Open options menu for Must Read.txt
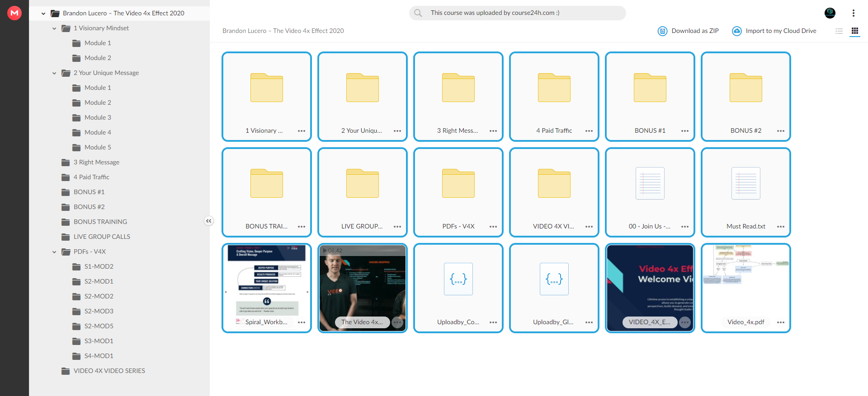Screen dimensions: 868x396 click(x=781, y=227)
